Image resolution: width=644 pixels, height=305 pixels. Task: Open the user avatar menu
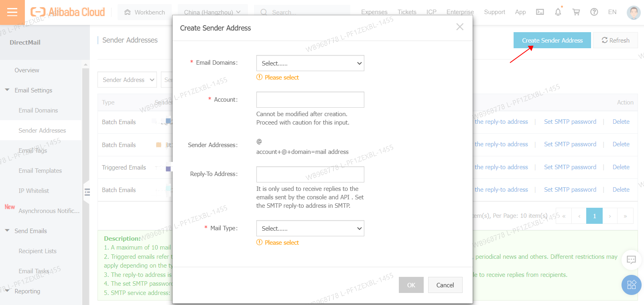(x=634, y=12)
